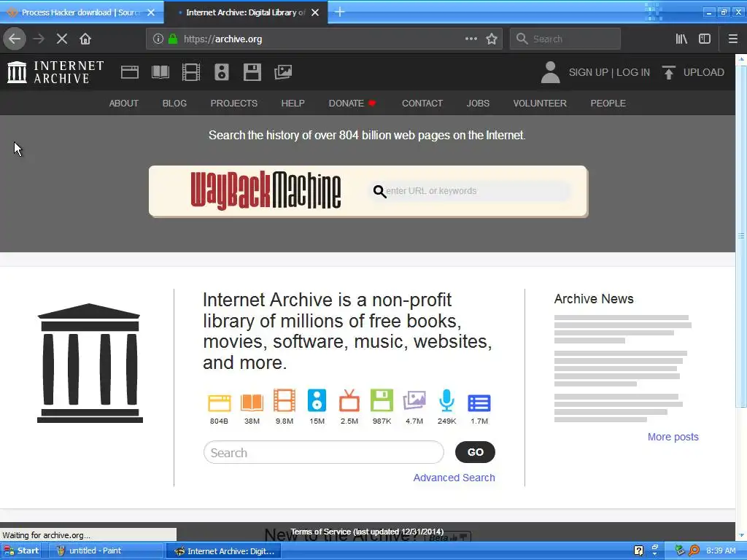
Task: Click the UPLOAD arrow icon
Action: [x=668, y=72]
